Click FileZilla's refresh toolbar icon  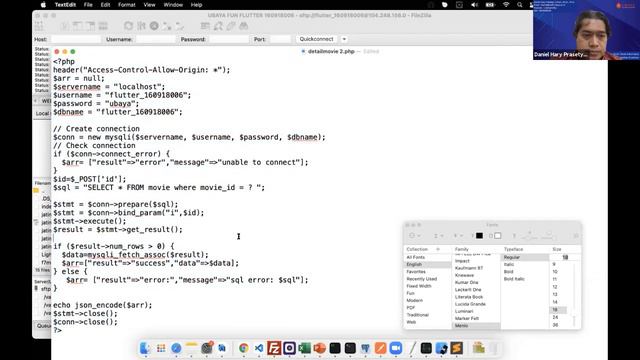click(x=128, y=26)
